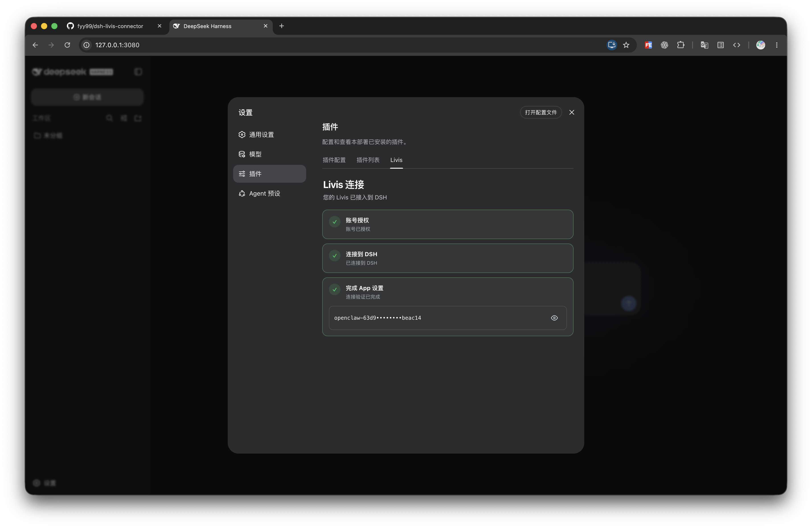Screen dimensions: 812x528
Task: Switch to the 插件列表 tab
Action: [368, 160]
